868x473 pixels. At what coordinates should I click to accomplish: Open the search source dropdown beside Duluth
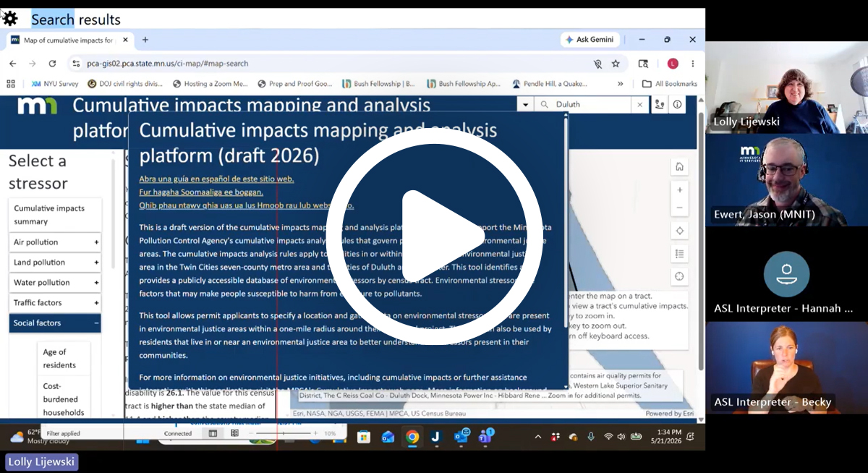(526, 104)
